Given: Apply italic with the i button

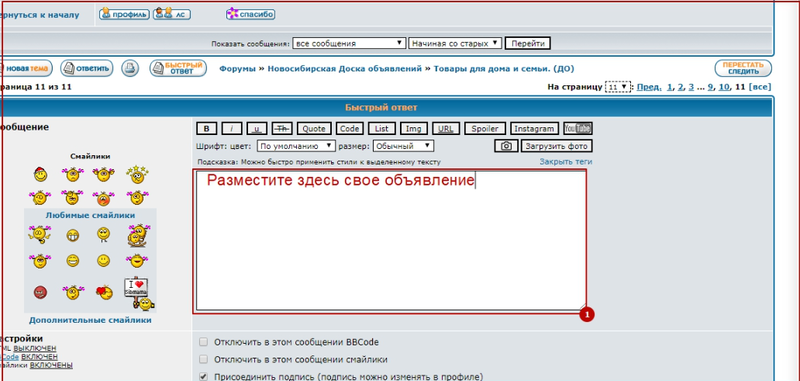Looking at the screenshot, I should pos(232,129).
